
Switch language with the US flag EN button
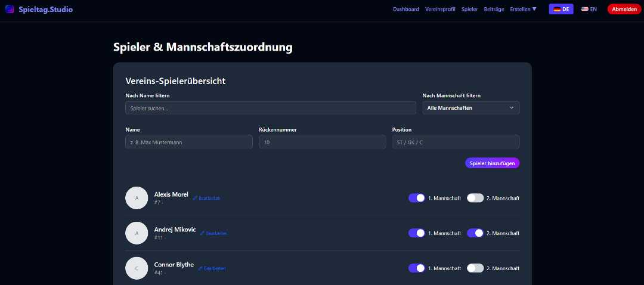pyautogui.click(x=589, y=9)
